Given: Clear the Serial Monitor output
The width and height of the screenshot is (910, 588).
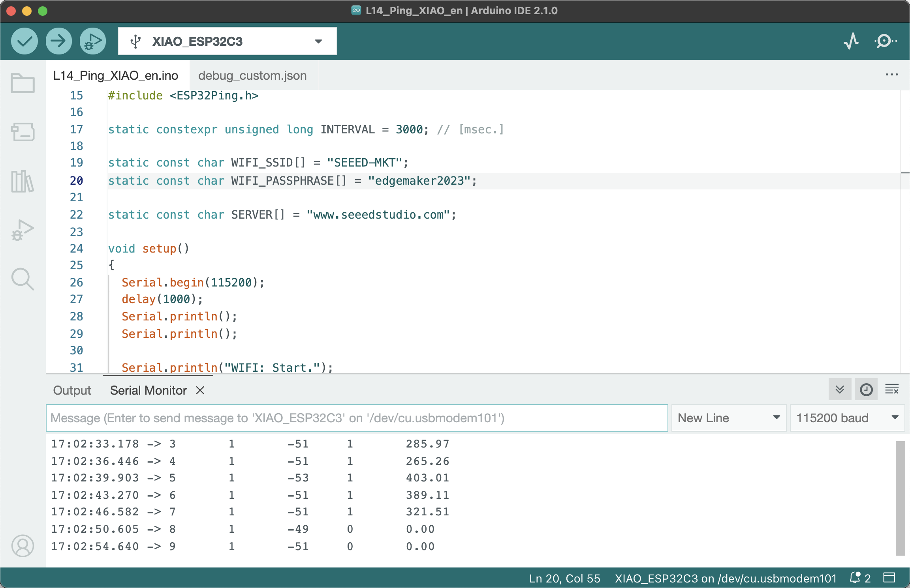Looking at the screenshot, I should click(x=892, y=390).
